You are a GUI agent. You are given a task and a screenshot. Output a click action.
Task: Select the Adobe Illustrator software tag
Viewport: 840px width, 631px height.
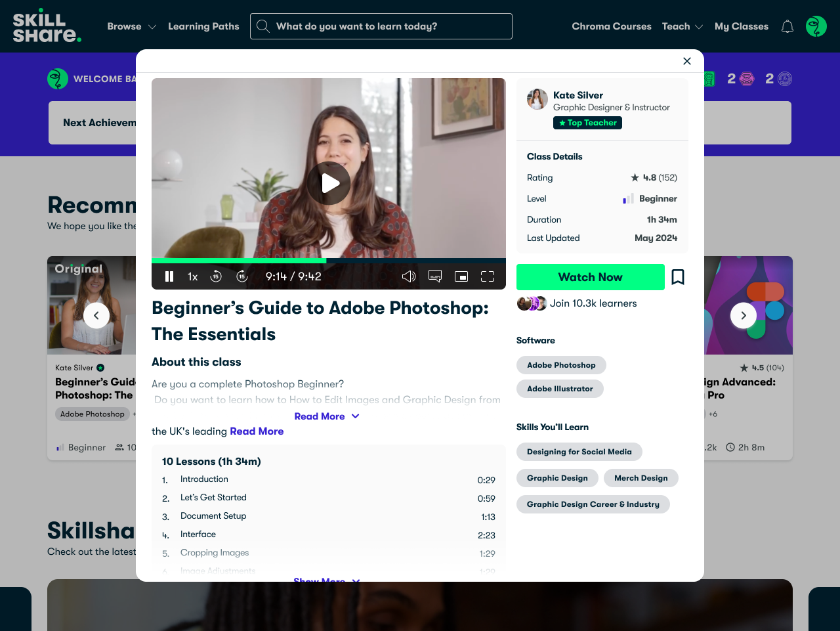click(560, 389)
